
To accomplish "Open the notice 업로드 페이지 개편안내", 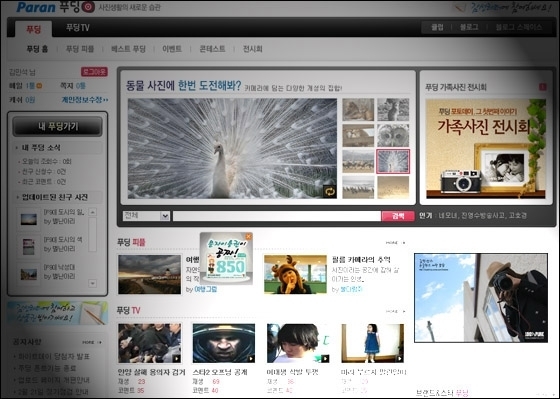I will [x=54, y=380].
